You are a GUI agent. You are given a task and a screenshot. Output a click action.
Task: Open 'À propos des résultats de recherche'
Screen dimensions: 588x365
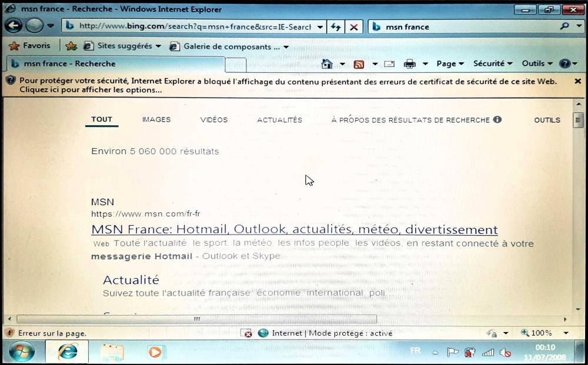click(410, 120)
